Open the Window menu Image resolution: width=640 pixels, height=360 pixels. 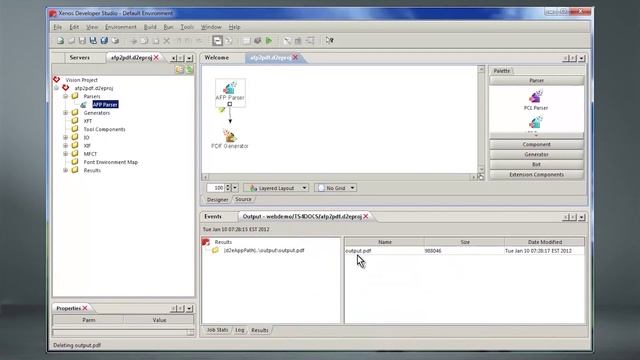[211, 27]
